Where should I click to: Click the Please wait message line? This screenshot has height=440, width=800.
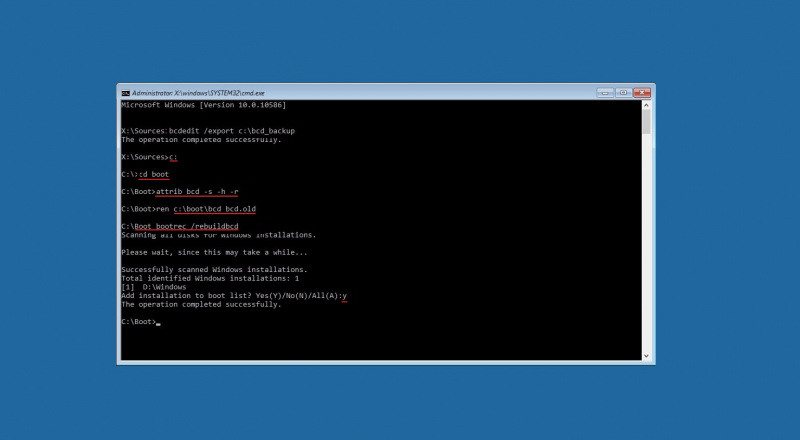click(214, 252)
